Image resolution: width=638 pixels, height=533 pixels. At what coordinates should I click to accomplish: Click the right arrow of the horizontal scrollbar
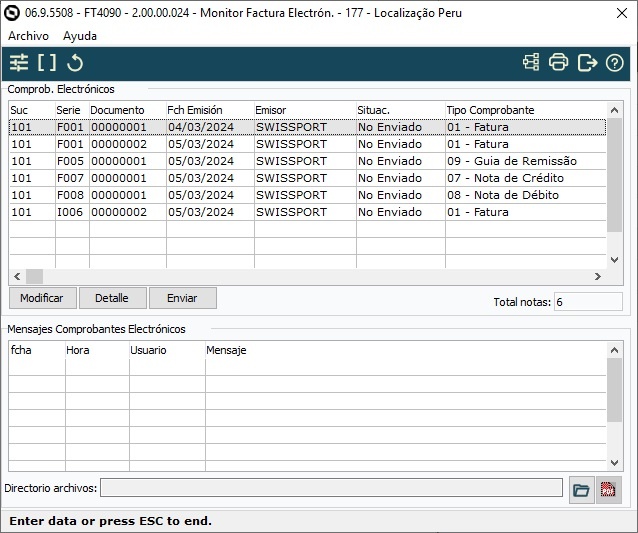(x=598, y=277)
